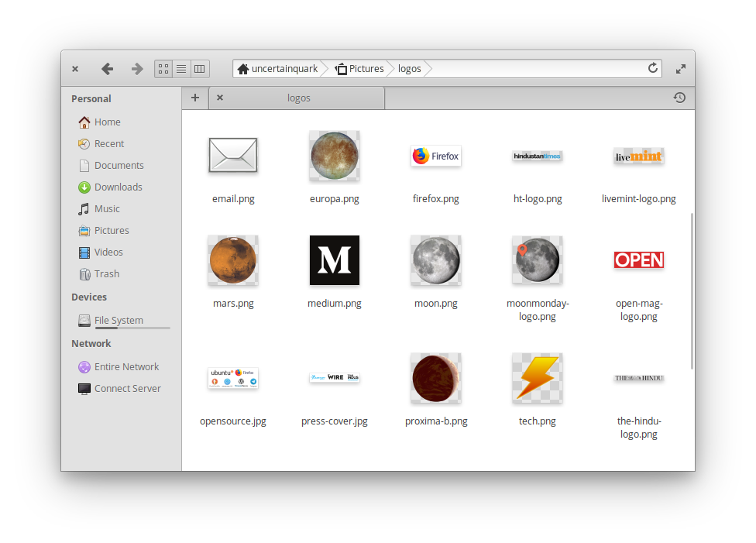Open Trash in the sidebar

99,274
